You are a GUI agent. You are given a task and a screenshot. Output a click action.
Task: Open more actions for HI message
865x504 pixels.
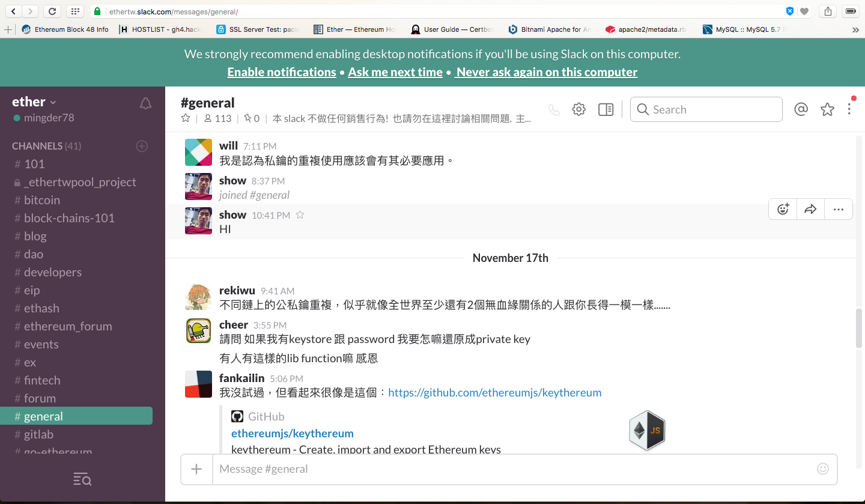point(839,209)
